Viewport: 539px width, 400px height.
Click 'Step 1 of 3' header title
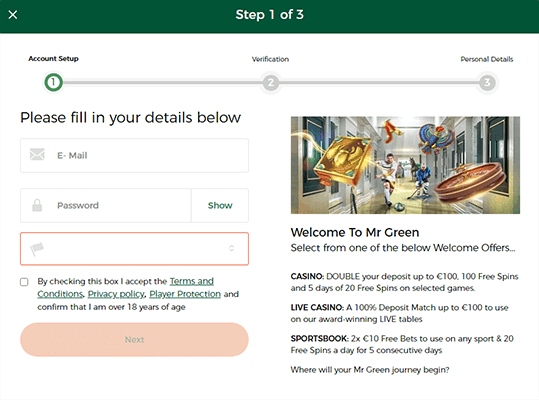pos(270,15)
